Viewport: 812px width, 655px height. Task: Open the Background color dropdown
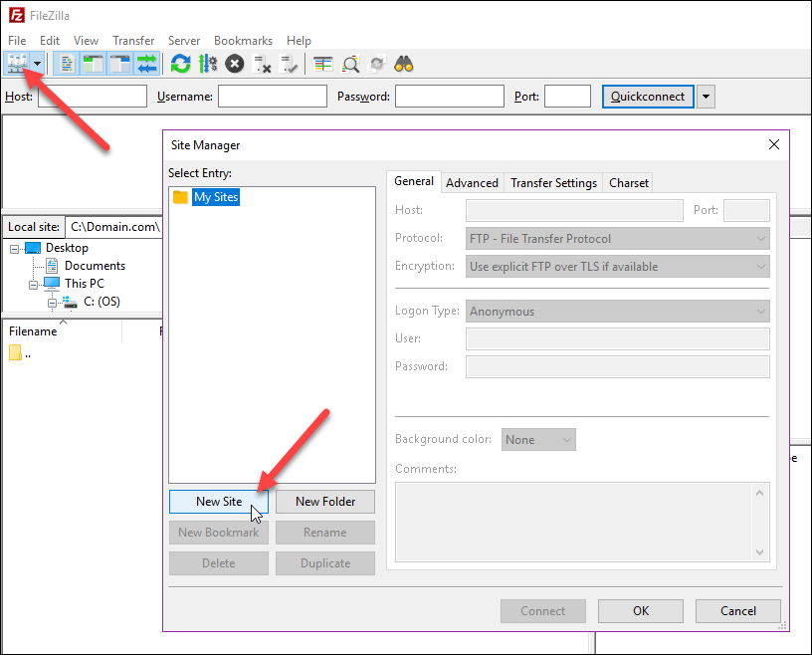click(538, 439)
